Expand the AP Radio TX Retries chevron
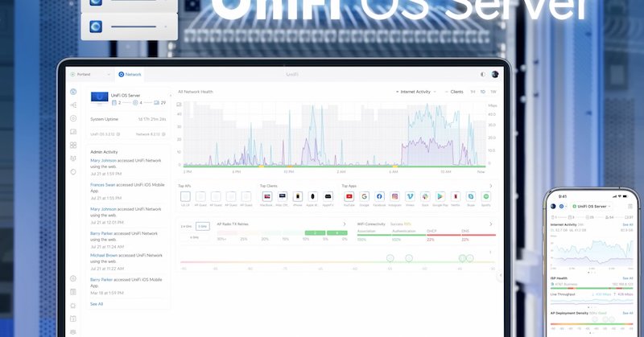 (345, 224)
